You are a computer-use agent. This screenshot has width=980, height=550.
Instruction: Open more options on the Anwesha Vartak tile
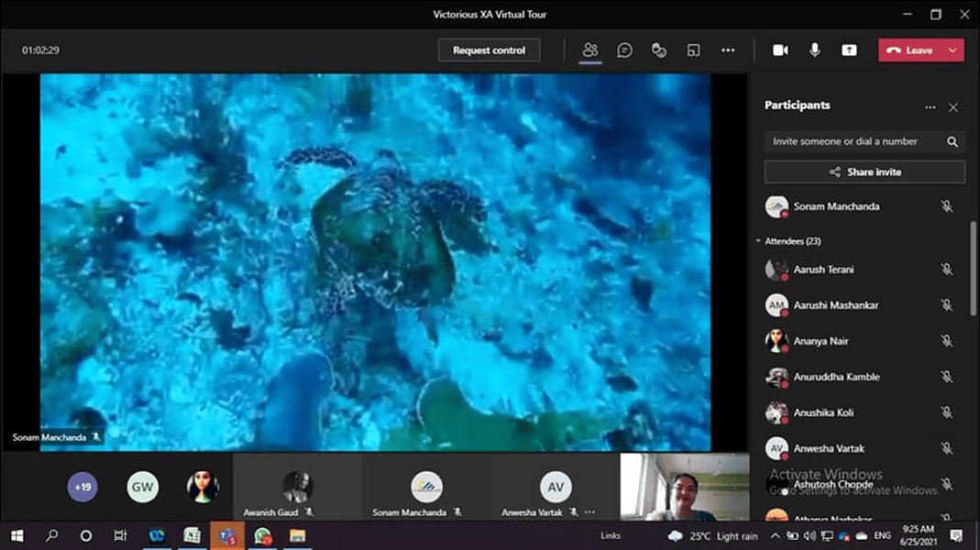(590, 512)
